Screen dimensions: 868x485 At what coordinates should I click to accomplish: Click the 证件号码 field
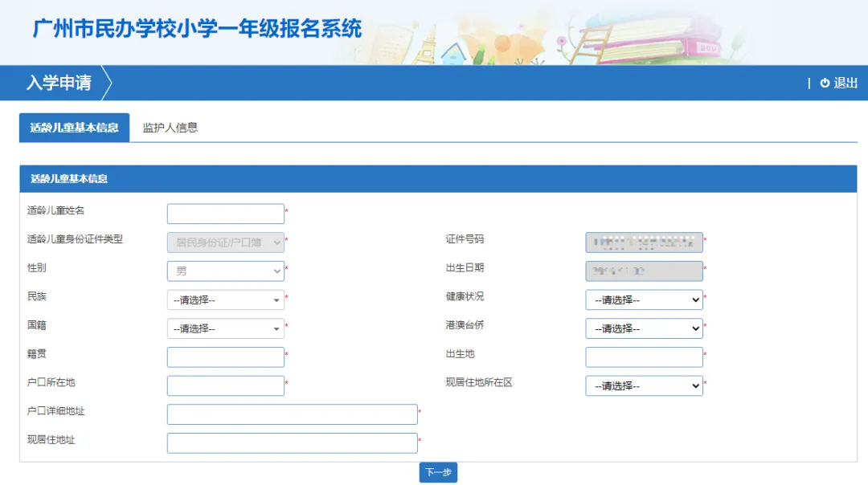643,242
